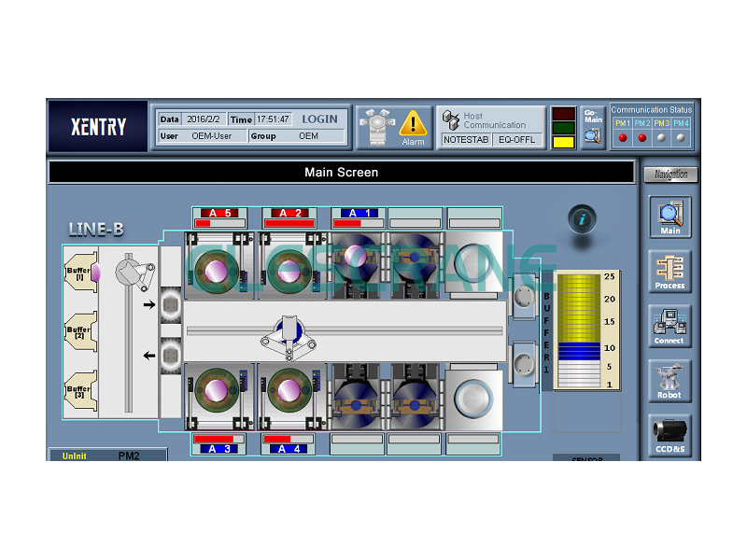Screen dimensions: 747x560
Task: Click the PM4 gray status indicator
Action: click(681, 137)
